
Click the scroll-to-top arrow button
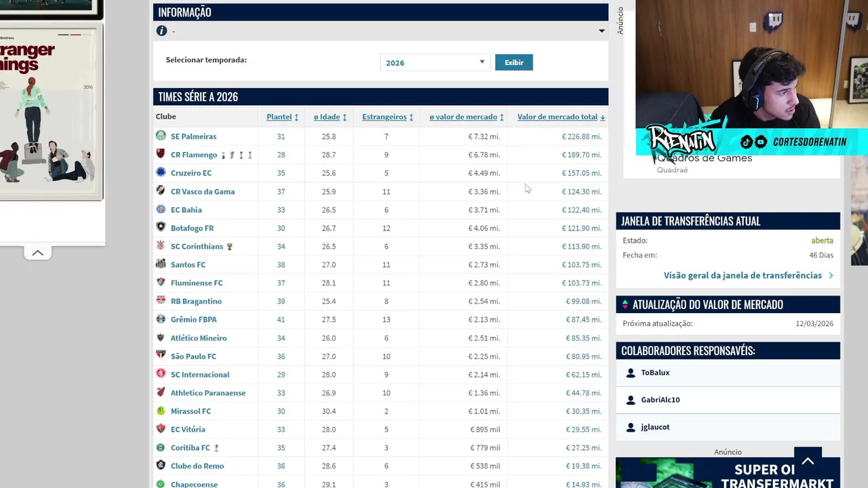point(808,461)
